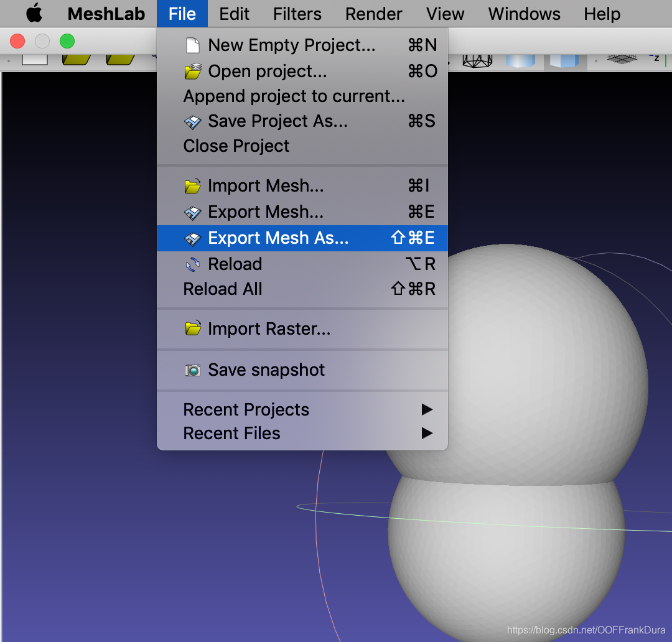Viewport: 672px width, 642px height.
Task: Click the gray sphere mesh in viewport
Action: 518,442
